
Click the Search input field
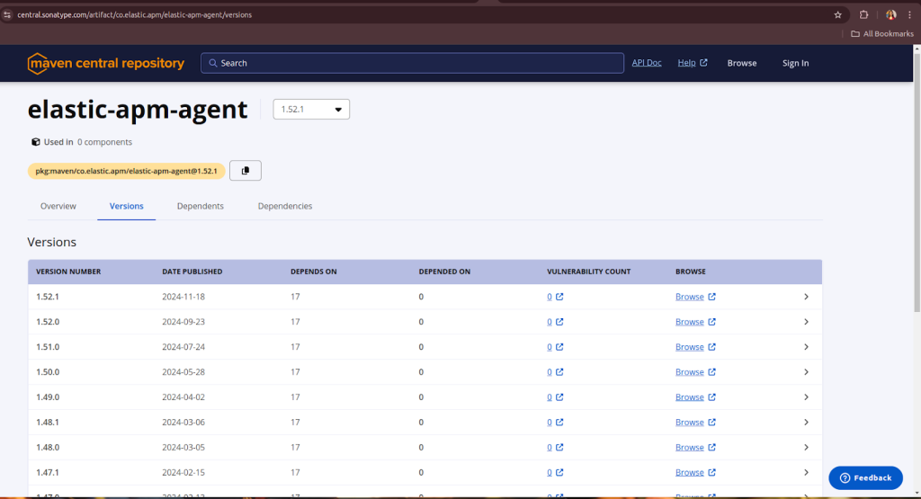point(412,63)
